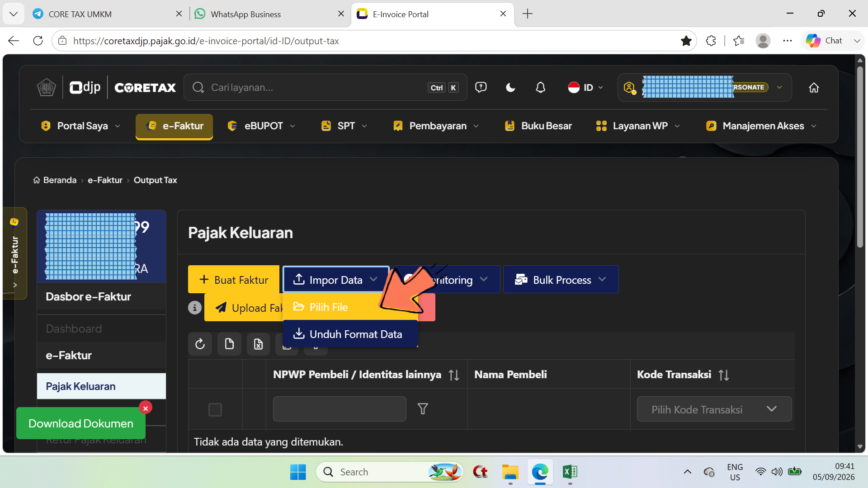868x488 pixels.
Task: Click the Download Dokumen button
Action: pos(81,423)
